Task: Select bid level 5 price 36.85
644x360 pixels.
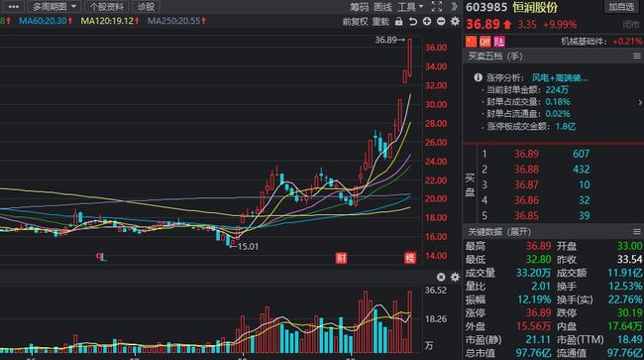Action: point(526,216)
